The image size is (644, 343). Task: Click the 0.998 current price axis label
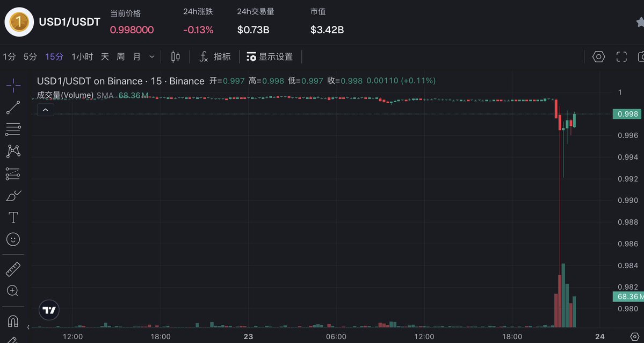pyautogui.click(x=628, y=114)
